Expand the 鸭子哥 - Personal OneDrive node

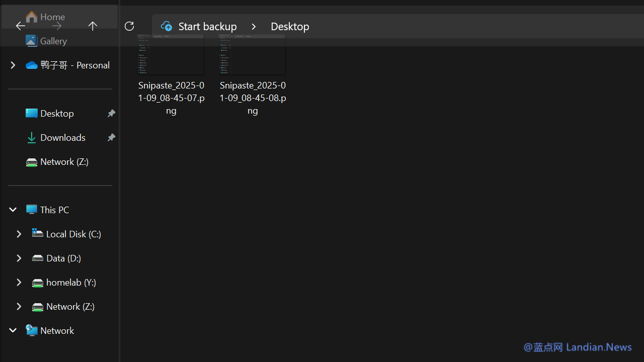pyautogui.click(x=13, y=65)
